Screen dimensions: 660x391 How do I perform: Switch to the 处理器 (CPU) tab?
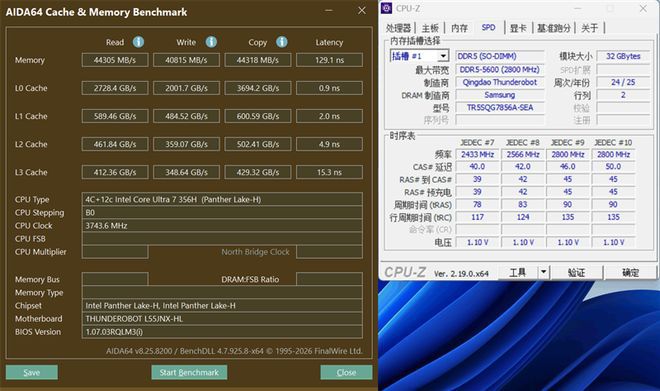pos(398,28)
